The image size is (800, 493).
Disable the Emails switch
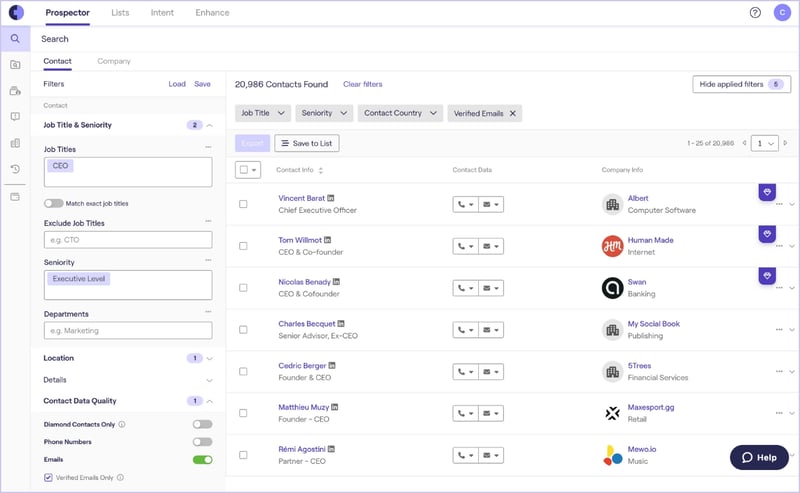pyautogui.click(x=203, y=460)
